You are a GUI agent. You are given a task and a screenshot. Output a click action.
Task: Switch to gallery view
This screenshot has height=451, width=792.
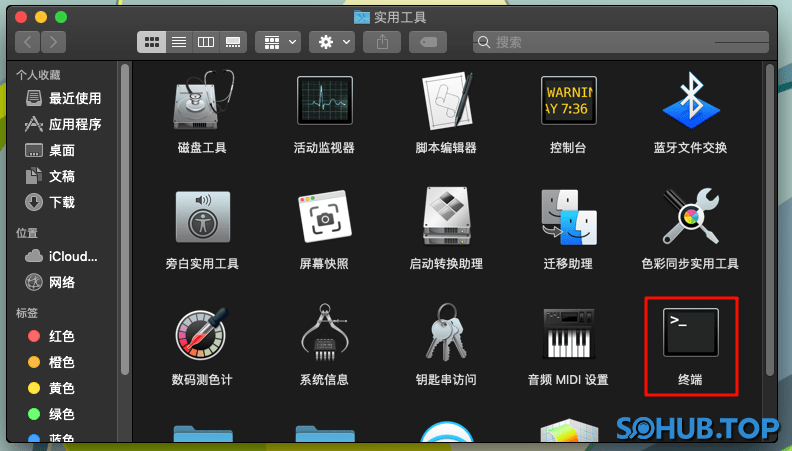(233, 42)
